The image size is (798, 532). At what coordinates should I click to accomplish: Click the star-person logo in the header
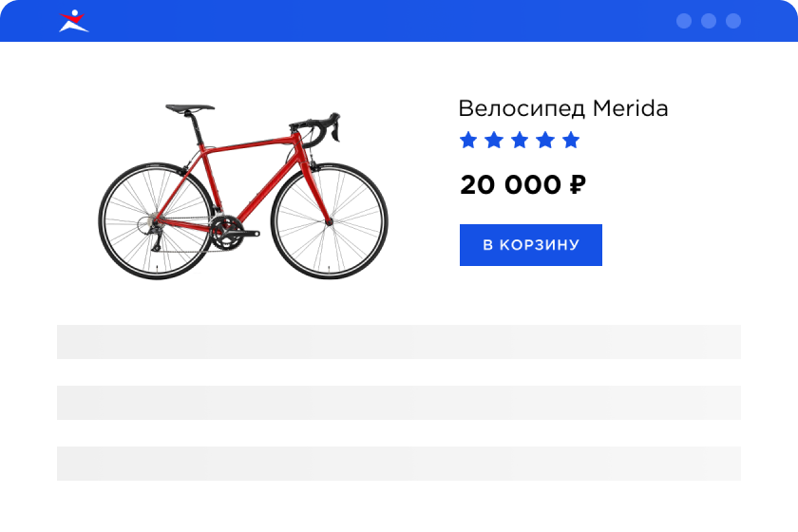(73, 21)
